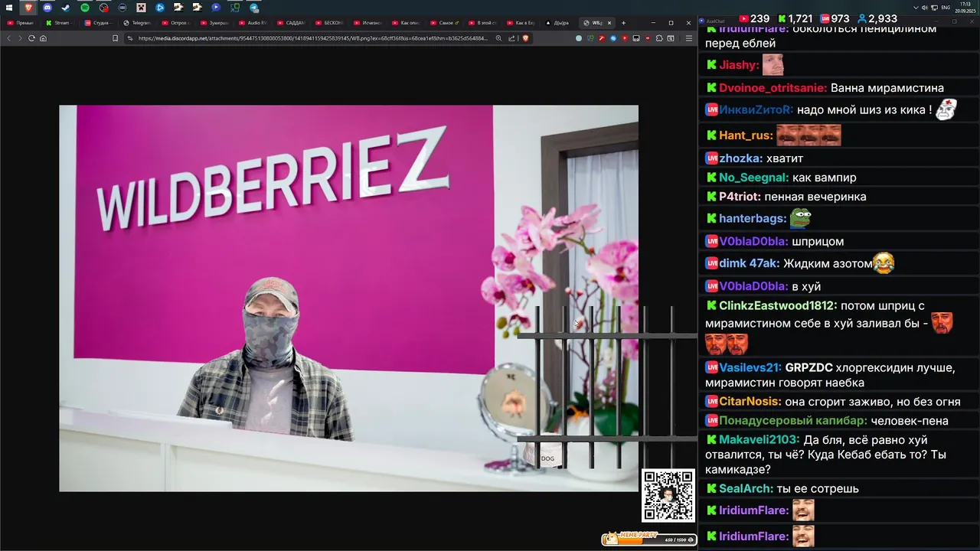Click username Hant_rus in chat
Image resolution: width=980 pixels, height=551 pixels.
746,135
